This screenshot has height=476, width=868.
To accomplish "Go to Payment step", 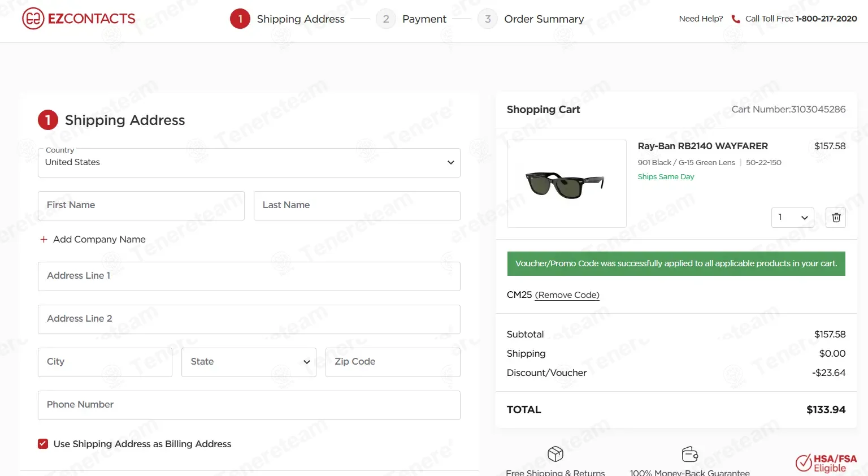I will tap(424, 19).
